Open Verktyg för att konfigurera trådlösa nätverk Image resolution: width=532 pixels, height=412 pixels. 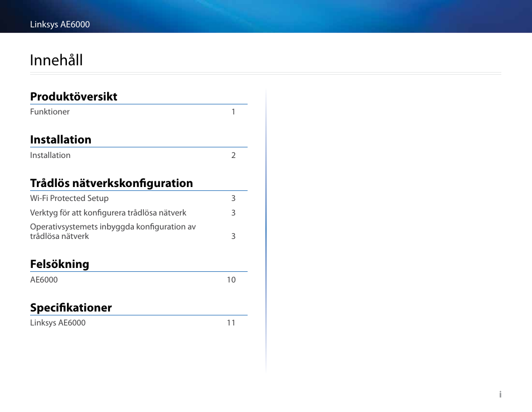point(108,213)
